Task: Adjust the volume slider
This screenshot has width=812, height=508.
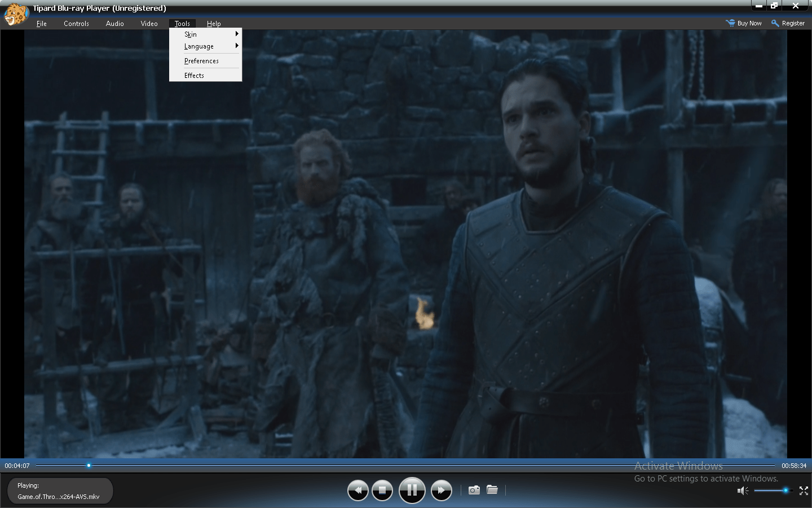Action: coord(773,491)
